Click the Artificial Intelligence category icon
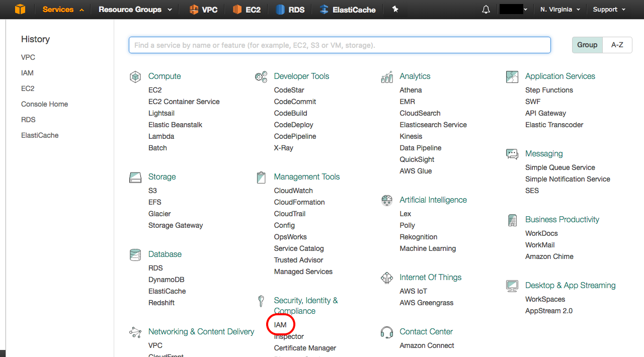This screenshot has height=357, width=644. coord(386,201)
